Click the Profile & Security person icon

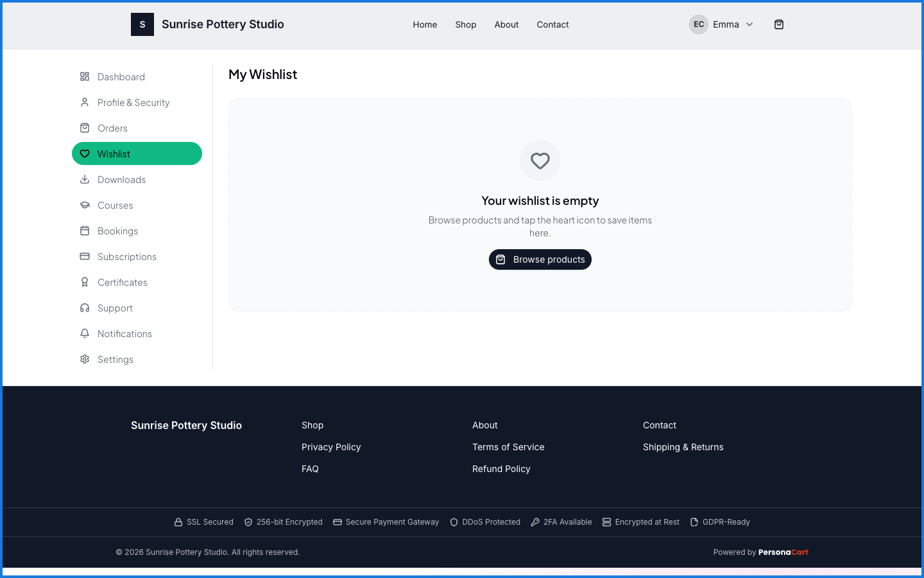[85, 102]
